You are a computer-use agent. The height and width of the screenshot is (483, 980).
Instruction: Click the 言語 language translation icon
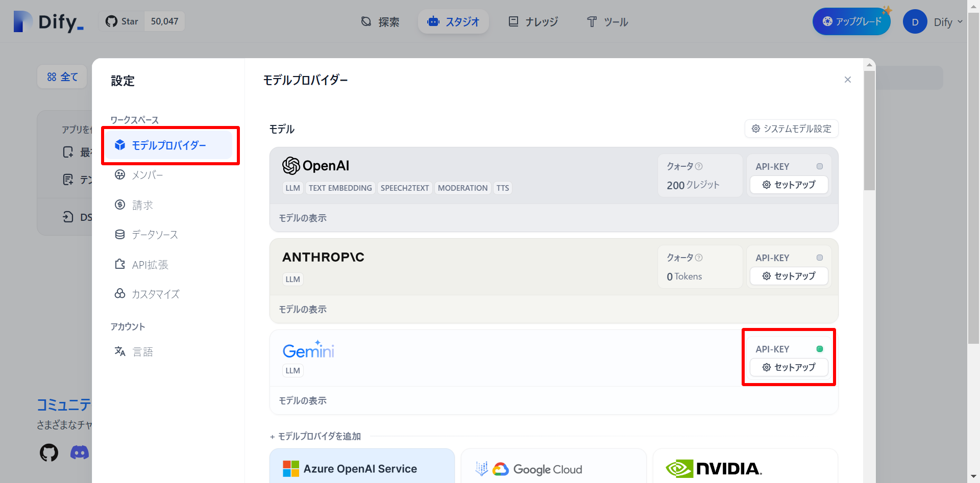coord(120,351)
